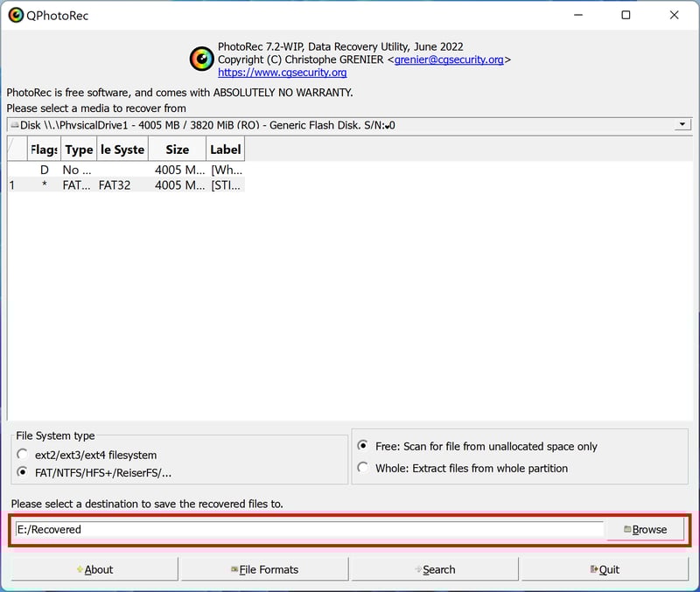Click the star icon on About button
Image resolution: width=700 pixels, height=592 pixels.
(x=80, y=570)
